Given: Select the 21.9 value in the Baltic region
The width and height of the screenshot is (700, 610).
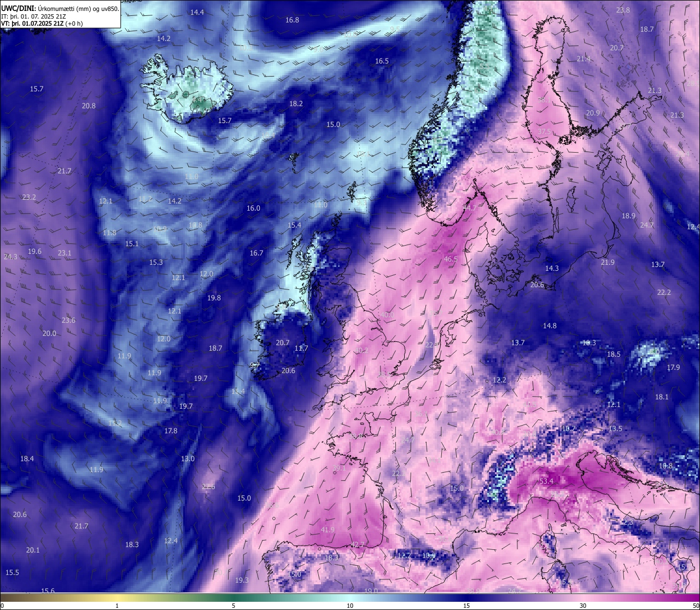Looking at the screenshot, I should [608, 262].
